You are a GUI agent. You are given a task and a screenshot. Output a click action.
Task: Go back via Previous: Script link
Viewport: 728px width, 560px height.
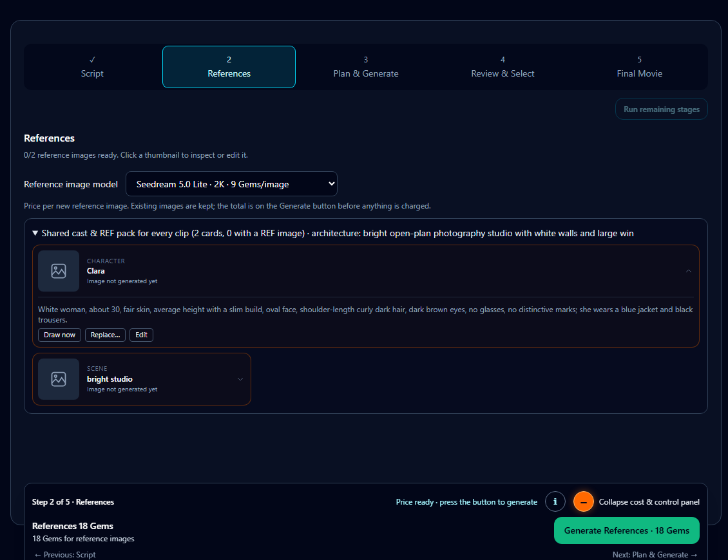(65, 554)
